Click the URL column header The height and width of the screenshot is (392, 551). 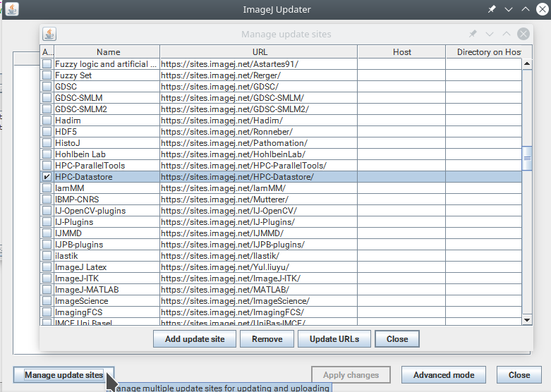click(x=259, y=52)
